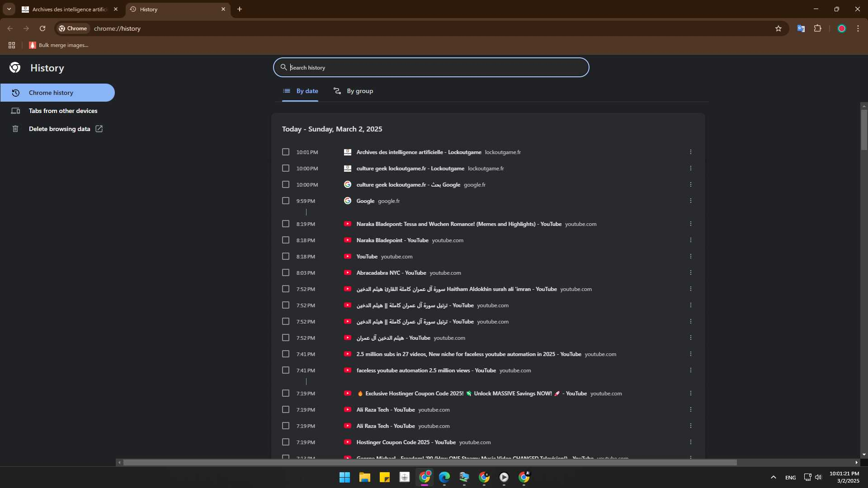Open the Chrome profile avatar
This screenshot has height=488, width=868.
pyautogui.click(x=842, y=28)
